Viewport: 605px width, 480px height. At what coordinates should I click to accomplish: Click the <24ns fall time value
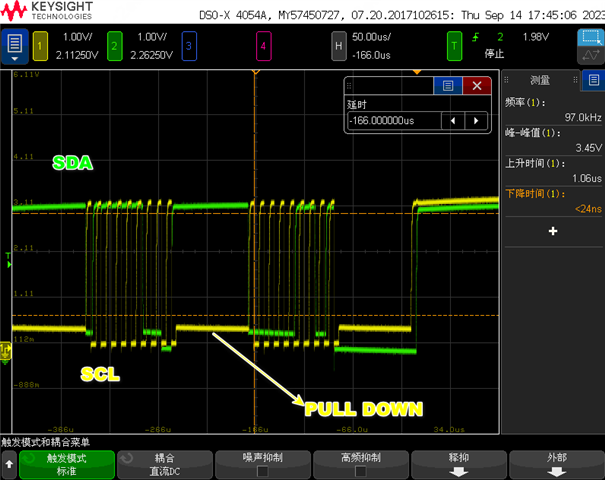[588, 209]
